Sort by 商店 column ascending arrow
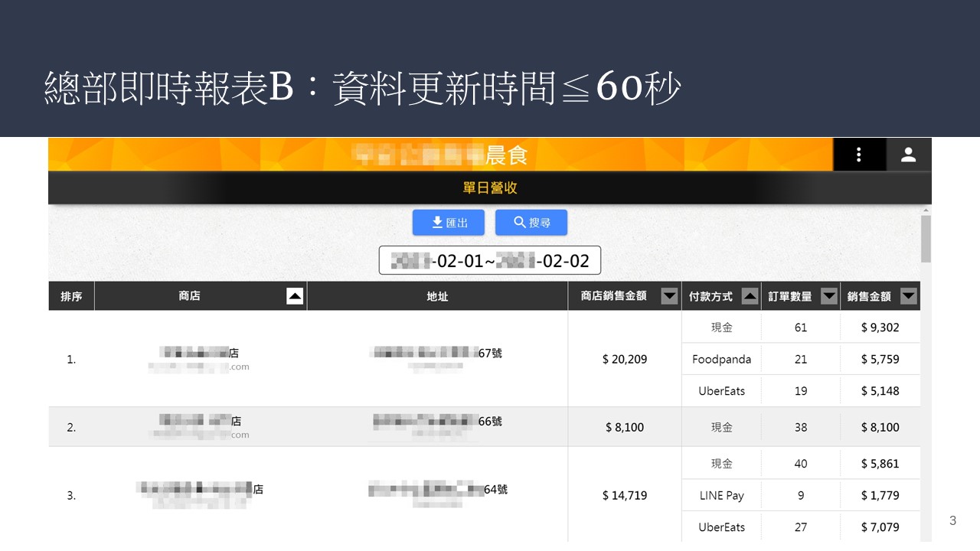 tap(295, 296)
